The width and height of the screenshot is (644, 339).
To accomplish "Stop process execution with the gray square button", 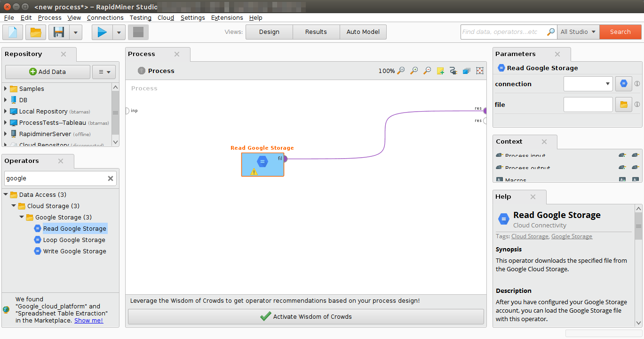I will pos(138,32).
